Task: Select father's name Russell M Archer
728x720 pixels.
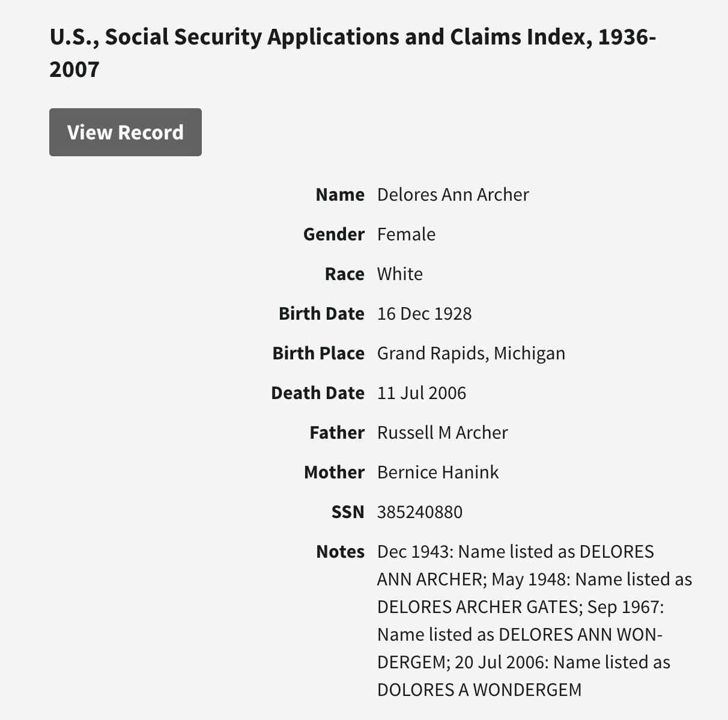Action: click(442, 433)
